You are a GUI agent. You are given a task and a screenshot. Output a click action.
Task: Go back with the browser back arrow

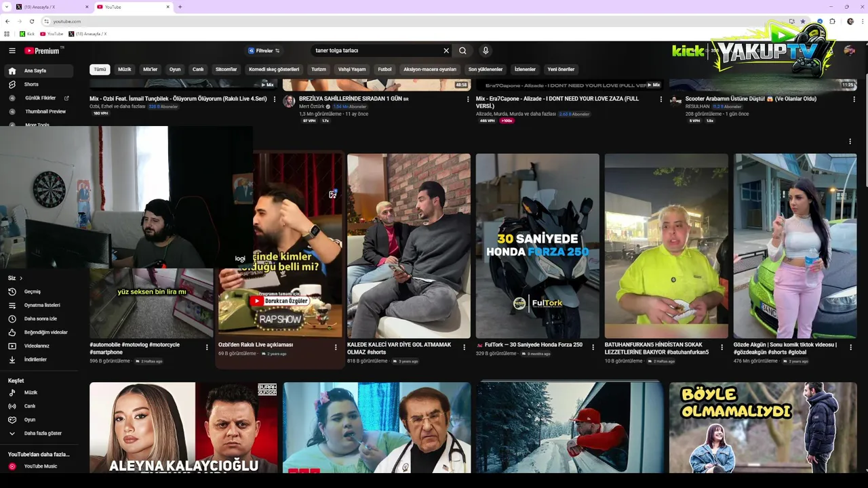click(x=7, y=21)
